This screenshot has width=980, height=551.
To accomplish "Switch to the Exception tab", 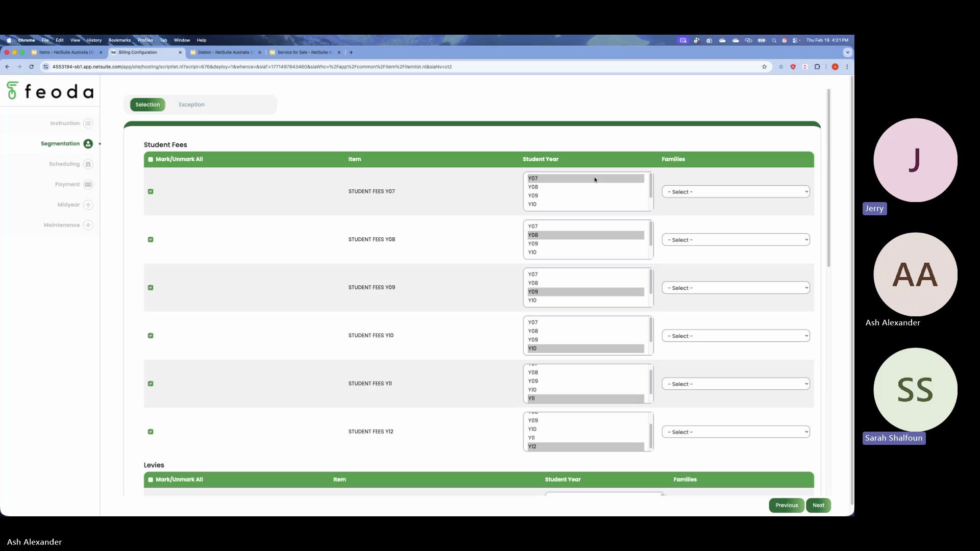I will [191, 105].
